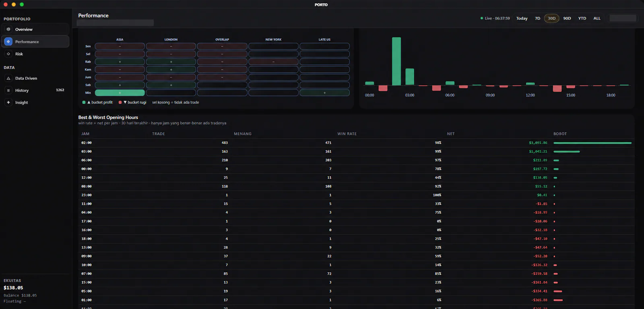Click the $1,041.21 net value

538,151
